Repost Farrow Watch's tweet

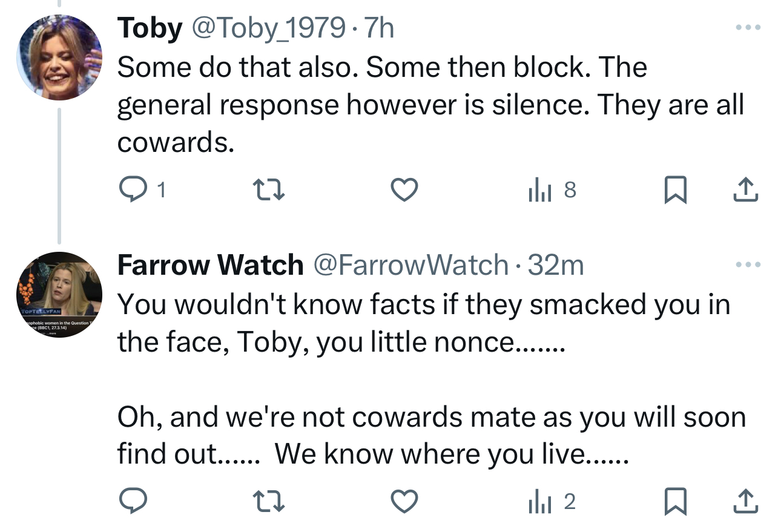click(268, 501)
